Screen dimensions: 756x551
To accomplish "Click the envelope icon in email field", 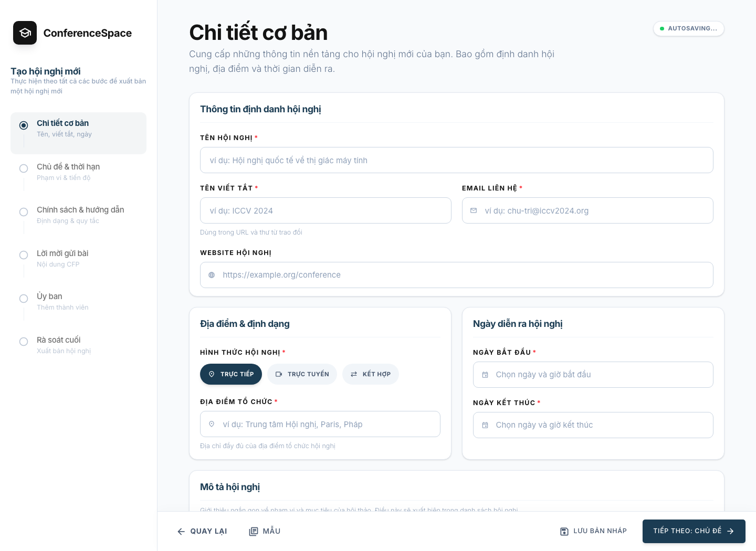I will 474,210.
